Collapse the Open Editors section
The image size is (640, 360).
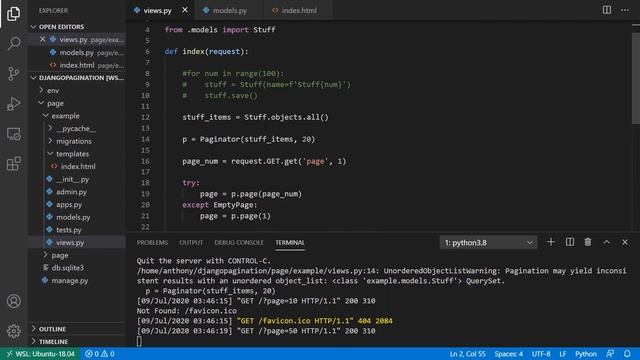click(x=33, y=27)
